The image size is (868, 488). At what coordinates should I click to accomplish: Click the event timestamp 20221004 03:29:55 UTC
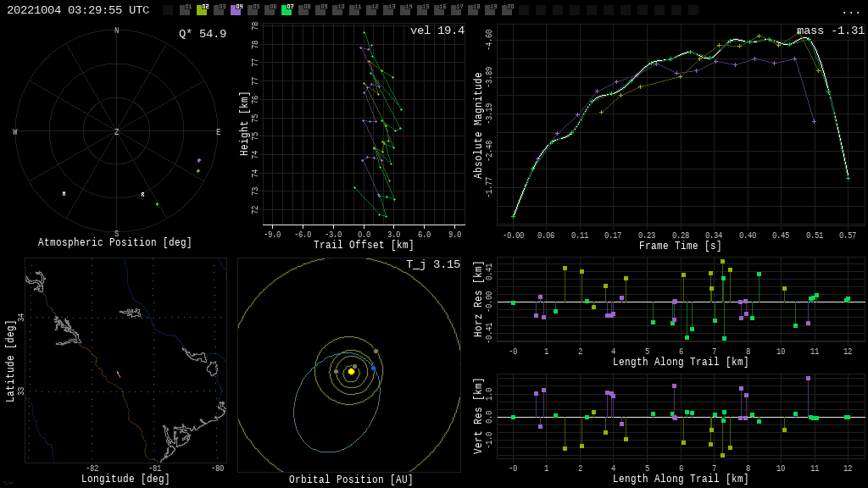[78, 10]
